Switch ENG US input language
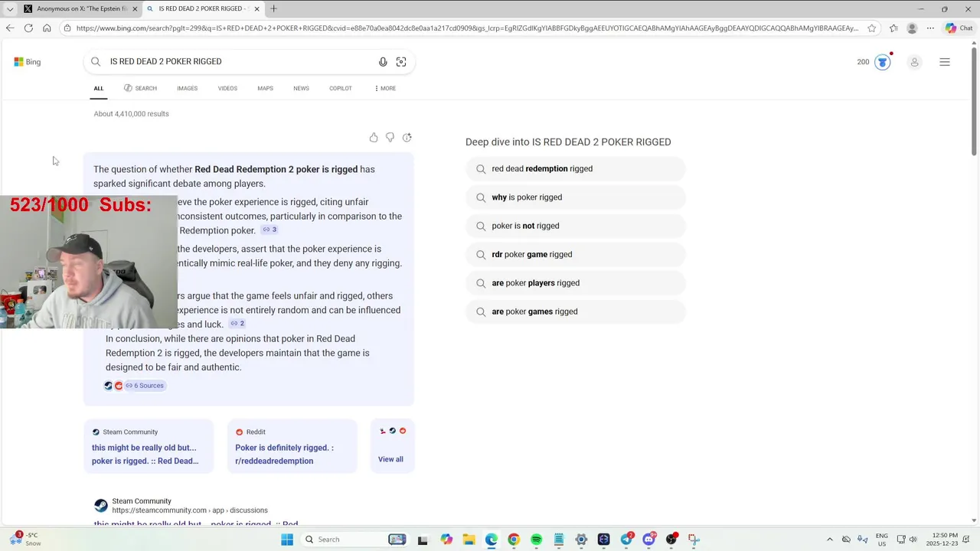Image resolution: width=980 pixels, height=551 pixels. (x=881, y=540)
